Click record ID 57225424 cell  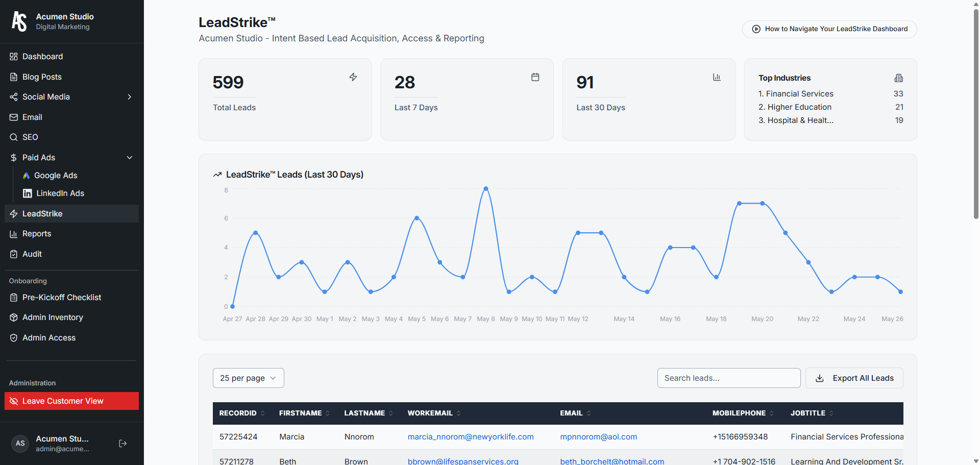(238, 437)
